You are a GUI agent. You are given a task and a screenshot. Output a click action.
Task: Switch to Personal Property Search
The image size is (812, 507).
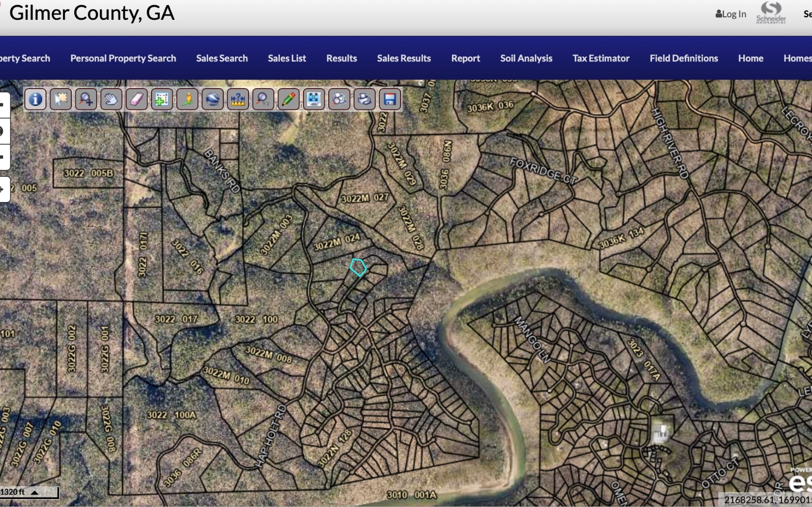(x=123, y=58)
